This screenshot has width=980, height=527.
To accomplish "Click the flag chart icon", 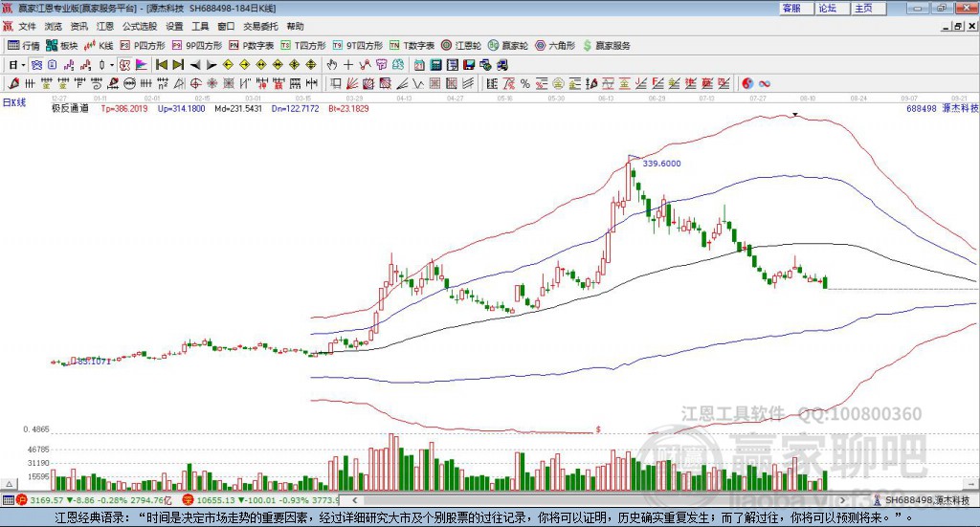I will coord(142,64).
